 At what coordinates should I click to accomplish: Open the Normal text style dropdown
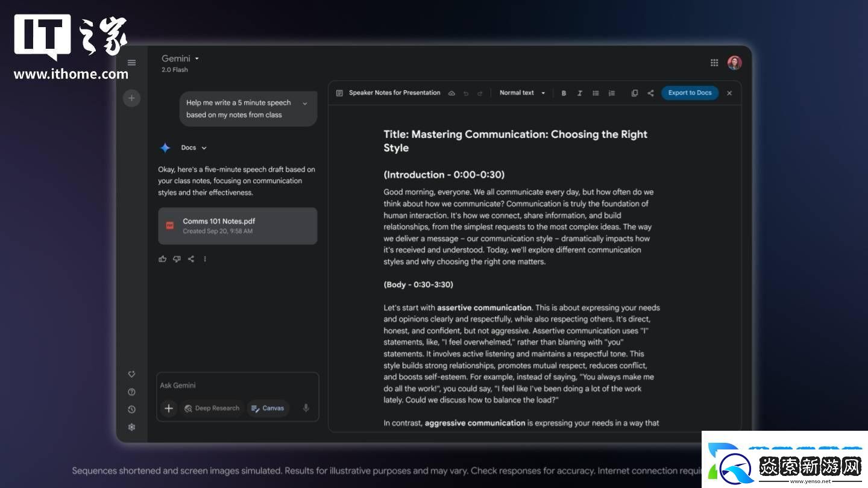(522, 93)
